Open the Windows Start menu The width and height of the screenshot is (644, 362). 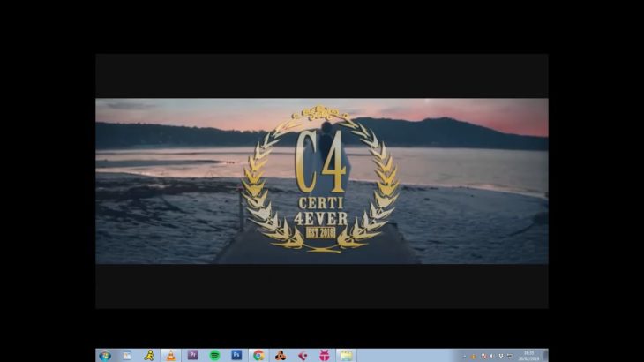[105, 355]
